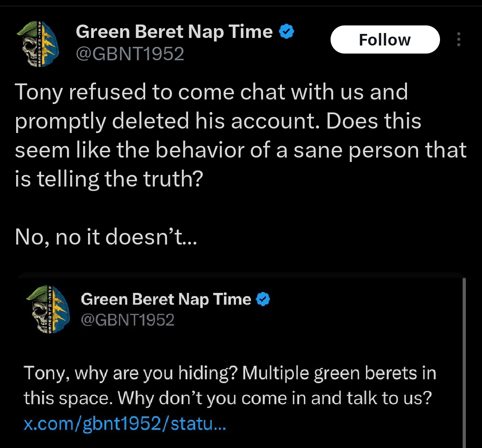Screen dimensions: 482x448
Task: Follow Green Beret Nap Time
Action: coord(385,40)
